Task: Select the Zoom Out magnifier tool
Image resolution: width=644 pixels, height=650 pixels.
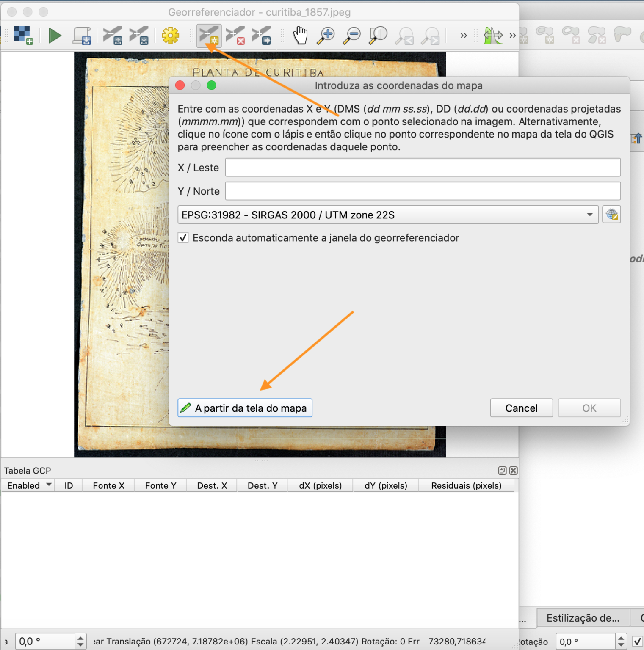Action: [352, 36]
